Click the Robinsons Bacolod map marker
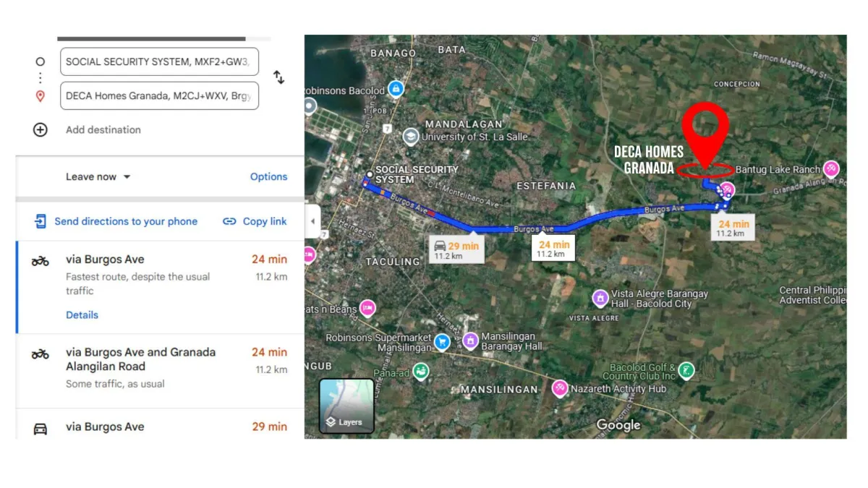The width and height of the screenshot is (868, 488). coord(396,90)
